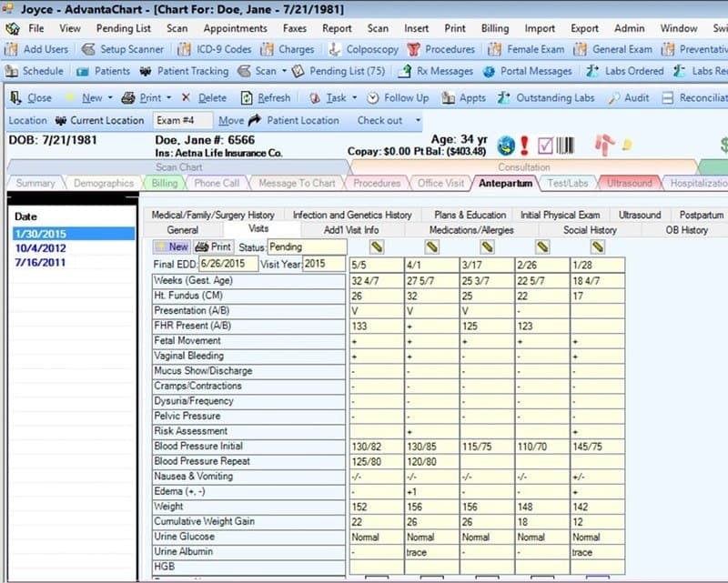The height and width of the screenshot is (583, 728).
Task: Toggle the red checkmark box in patient header
Action: point(545,146)
